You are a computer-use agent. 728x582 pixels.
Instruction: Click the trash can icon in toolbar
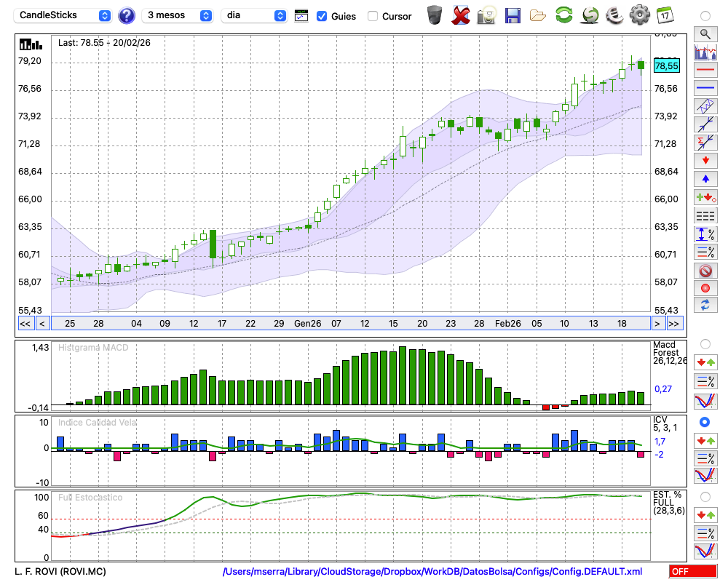(435, 15)
